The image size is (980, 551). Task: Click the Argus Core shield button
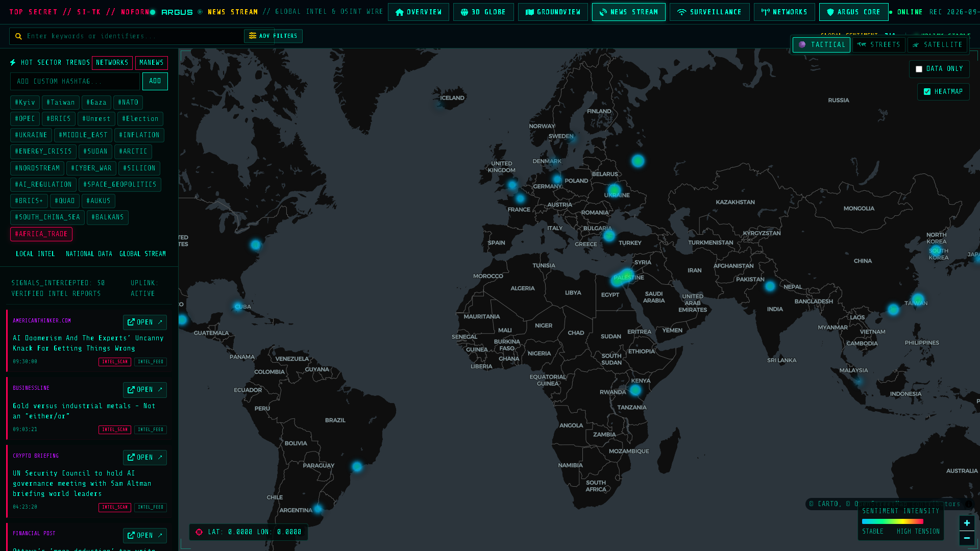click(x=853, y=12)
